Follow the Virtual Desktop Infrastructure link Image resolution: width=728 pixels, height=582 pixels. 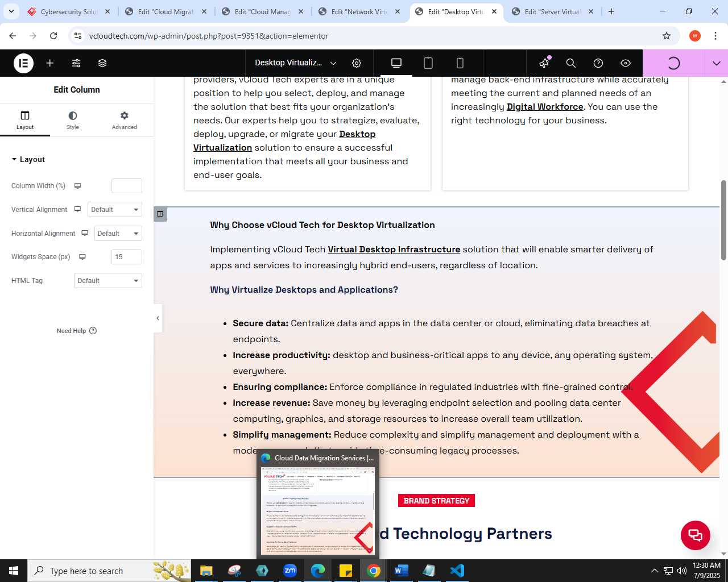[x=394, y=250]
